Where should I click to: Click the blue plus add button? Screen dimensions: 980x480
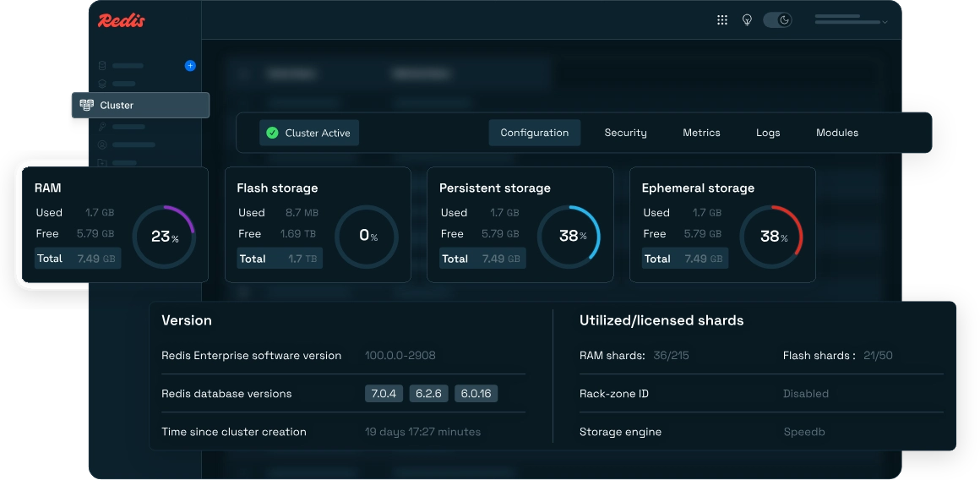tap(190, 66)
